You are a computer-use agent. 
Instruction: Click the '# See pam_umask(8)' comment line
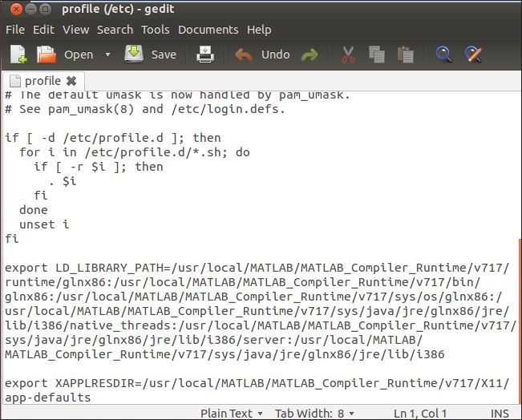click(145, 109)
